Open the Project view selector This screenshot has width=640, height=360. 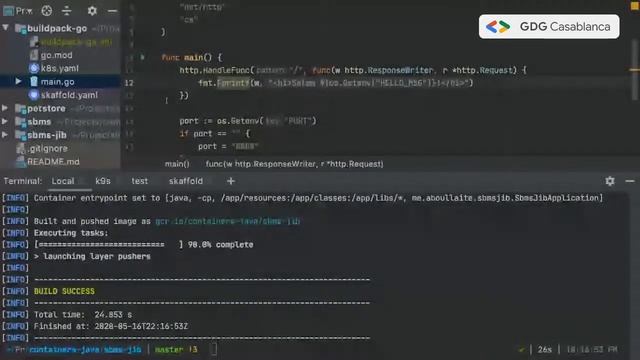pos(17,11)
